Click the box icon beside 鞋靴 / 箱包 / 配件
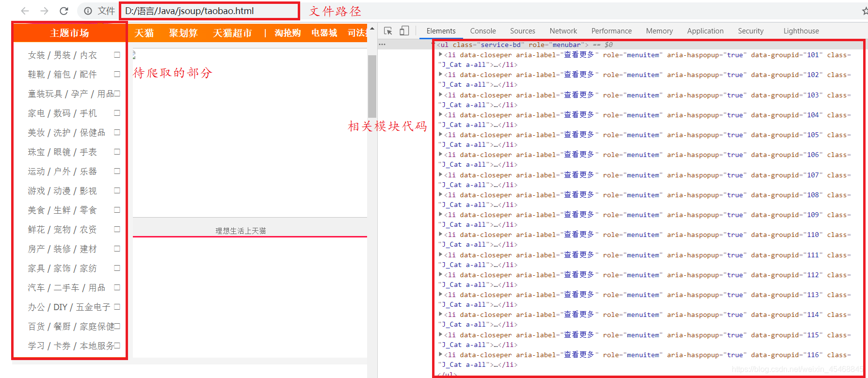 117,74
